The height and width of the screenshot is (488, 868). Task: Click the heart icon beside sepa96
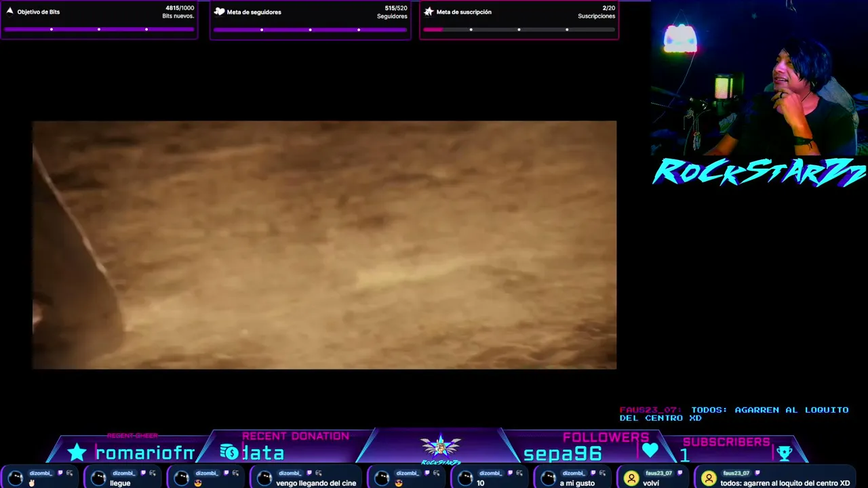coord(650,449)
